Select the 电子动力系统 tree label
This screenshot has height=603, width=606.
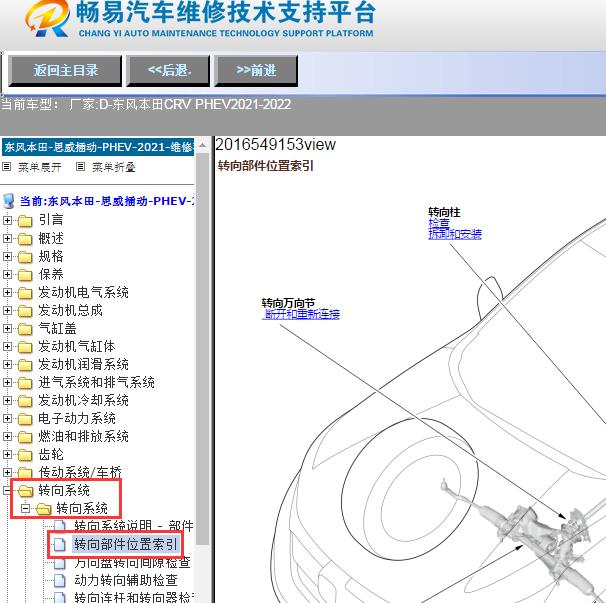[77, 418]
